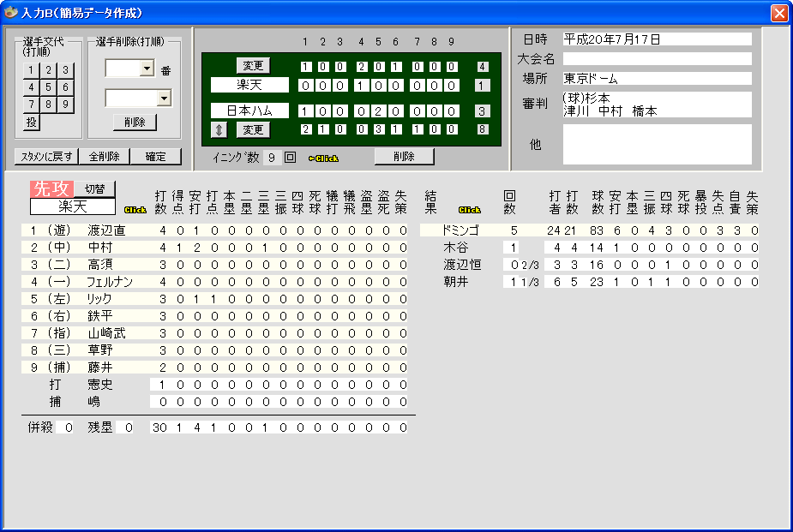Edit the 審判 umpires field
793x532 pixels.
[657, 105]
